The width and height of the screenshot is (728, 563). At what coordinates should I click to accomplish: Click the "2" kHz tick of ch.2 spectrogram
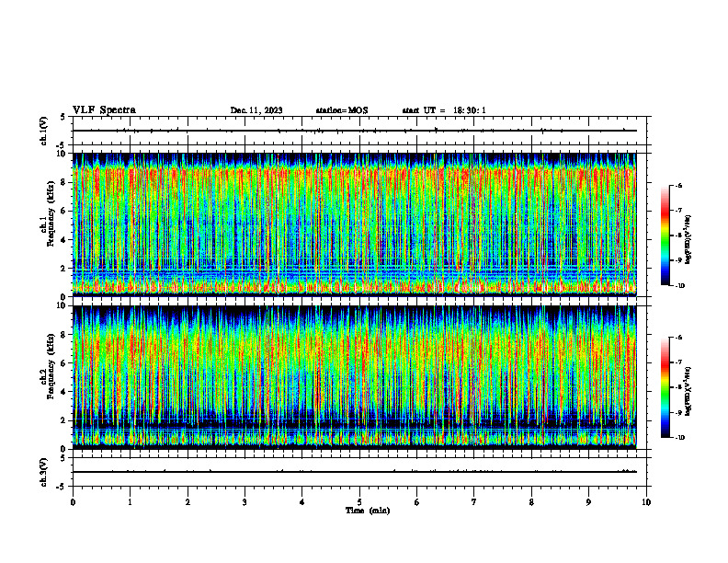[64, 420]
